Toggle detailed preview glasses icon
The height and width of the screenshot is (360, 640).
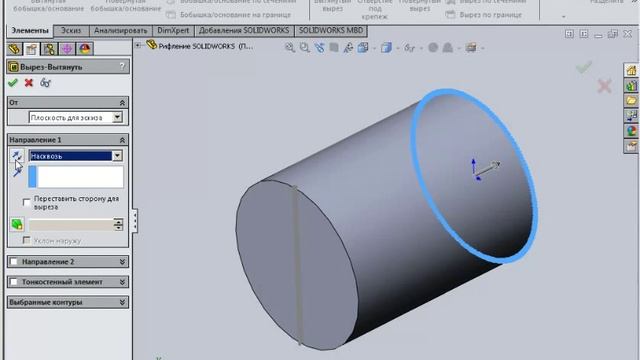[x=45, y=83]
